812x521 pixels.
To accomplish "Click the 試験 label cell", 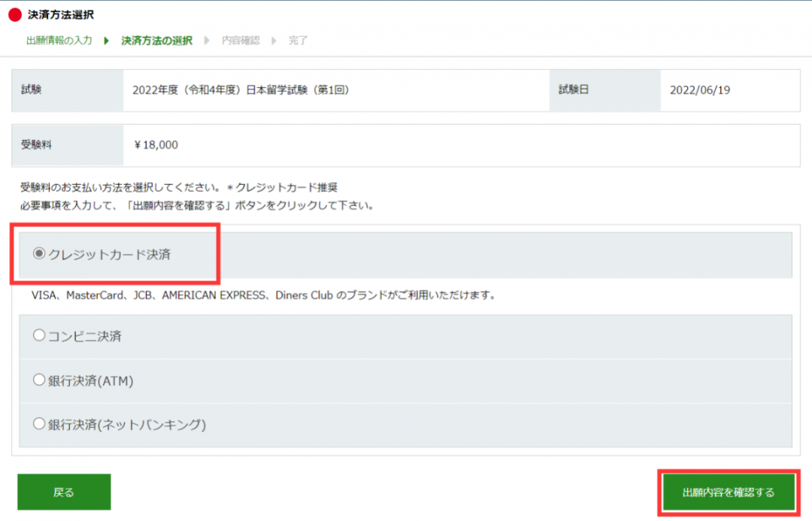I will pos(68,90).
